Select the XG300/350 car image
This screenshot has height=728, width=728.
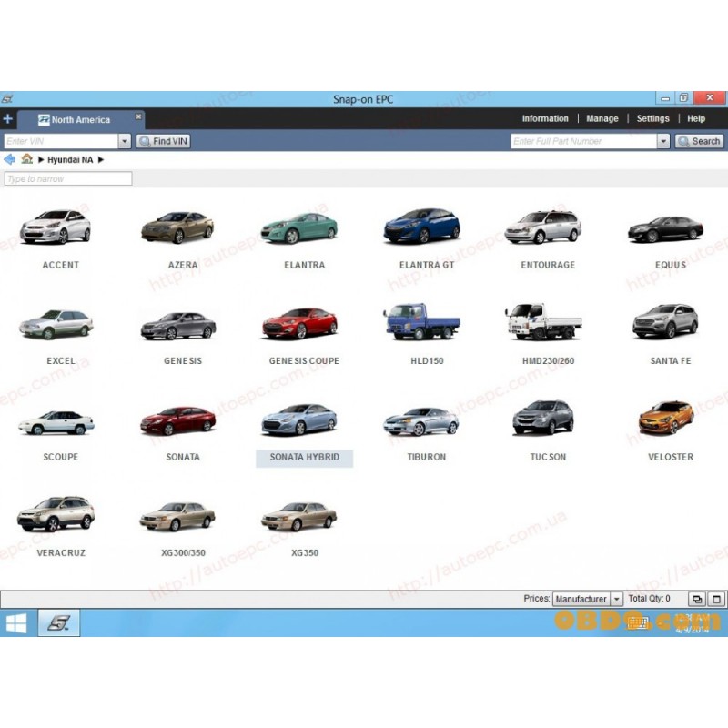[x=177, y=516]
